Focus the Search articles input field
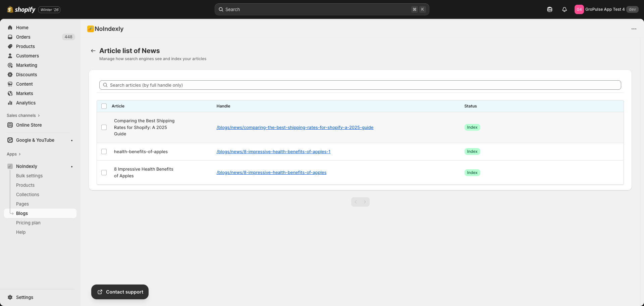Viewport: 644px width, 306px height. (x=360, y=85)
